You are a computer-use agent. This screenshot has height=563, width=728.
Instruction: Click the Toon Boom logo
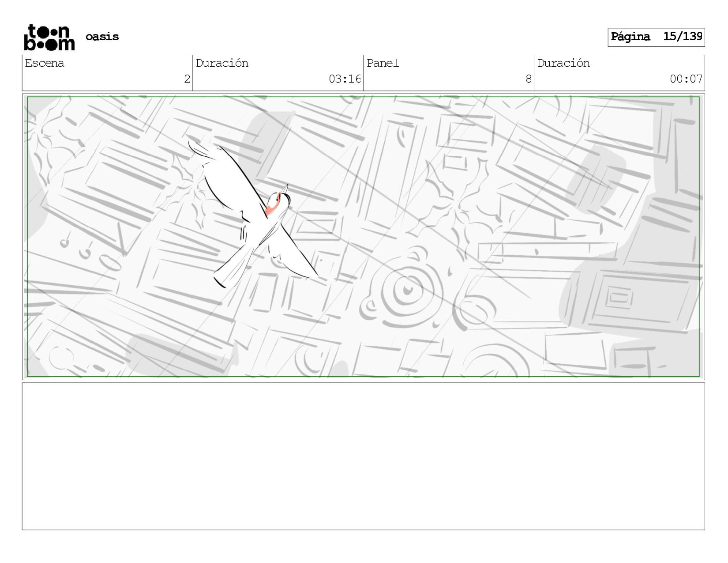49,38
